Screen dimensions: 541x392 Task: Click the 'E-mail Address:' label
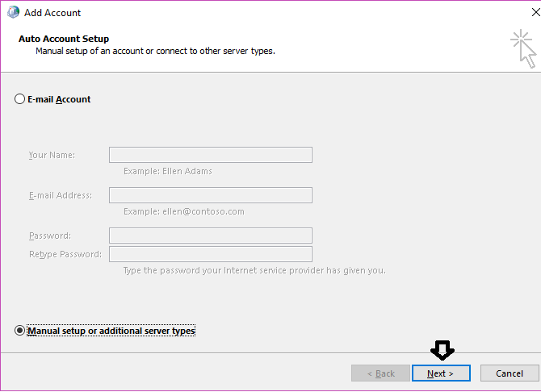click(61, 195)
